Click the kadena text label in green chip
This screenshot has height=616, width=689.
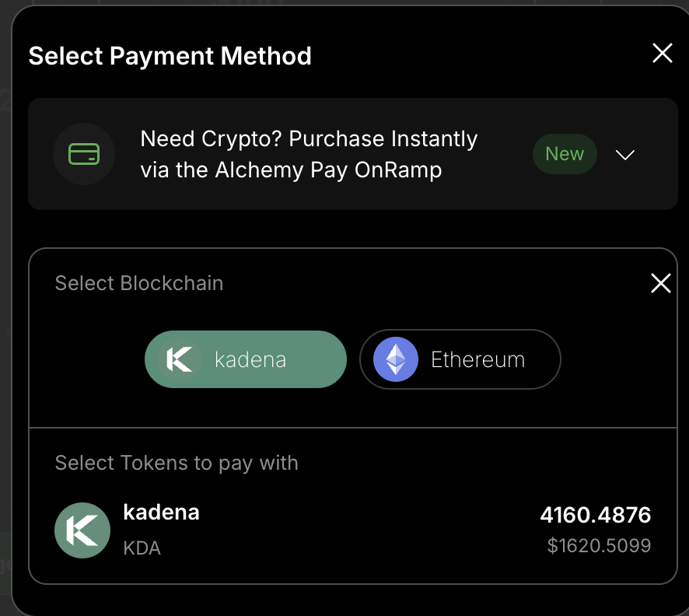[x=250, y=360]
